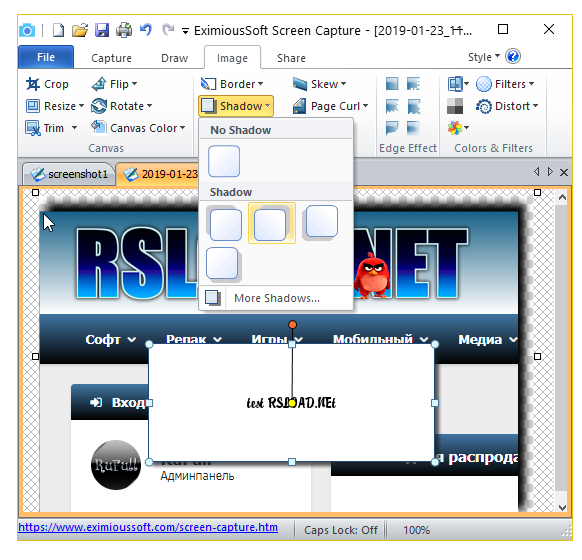This screenshot has height=560, width=582.
Task: Open the Page Curl dropdown
Action: click(x=330, y=106)
